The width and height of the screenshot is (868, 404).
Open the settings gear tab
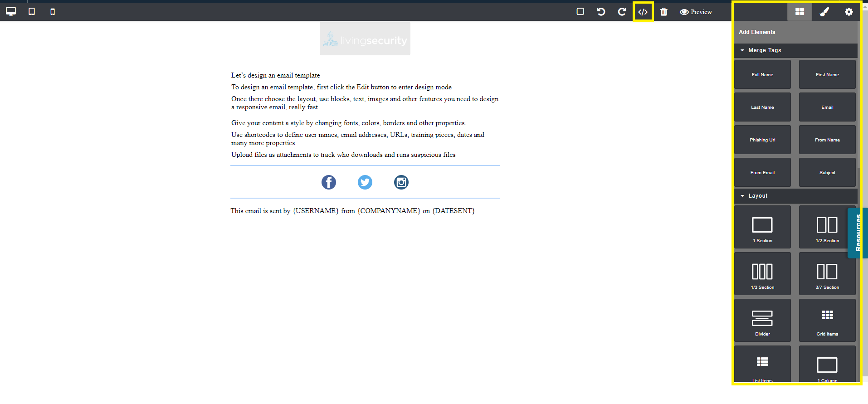click(x=848, y=11)
